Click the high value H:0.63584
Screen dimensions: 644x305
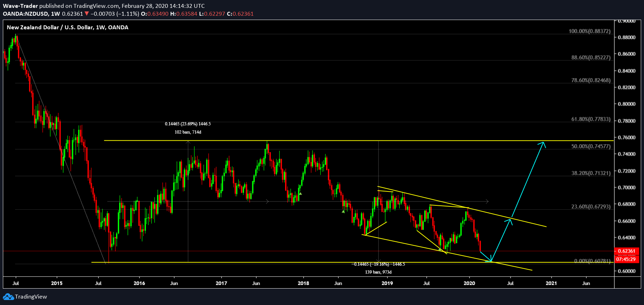[184, 14]
